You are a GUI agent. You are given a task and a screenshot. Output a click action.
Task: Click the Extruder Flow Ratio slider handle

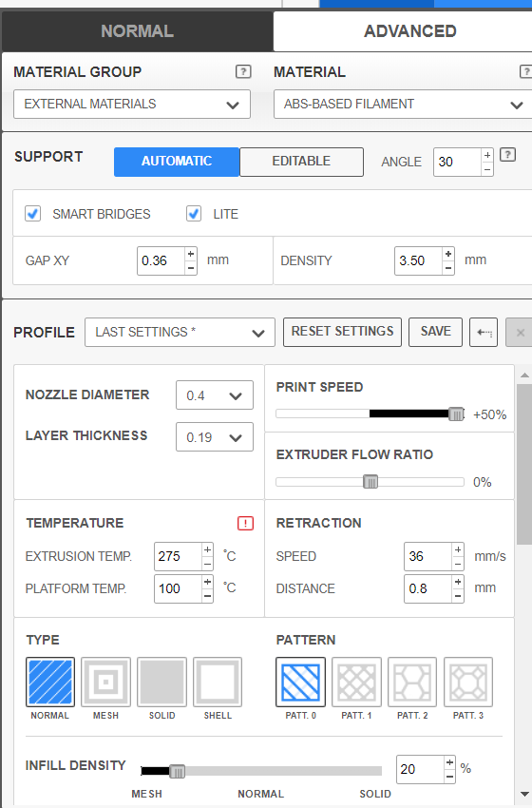coord(370,482)
